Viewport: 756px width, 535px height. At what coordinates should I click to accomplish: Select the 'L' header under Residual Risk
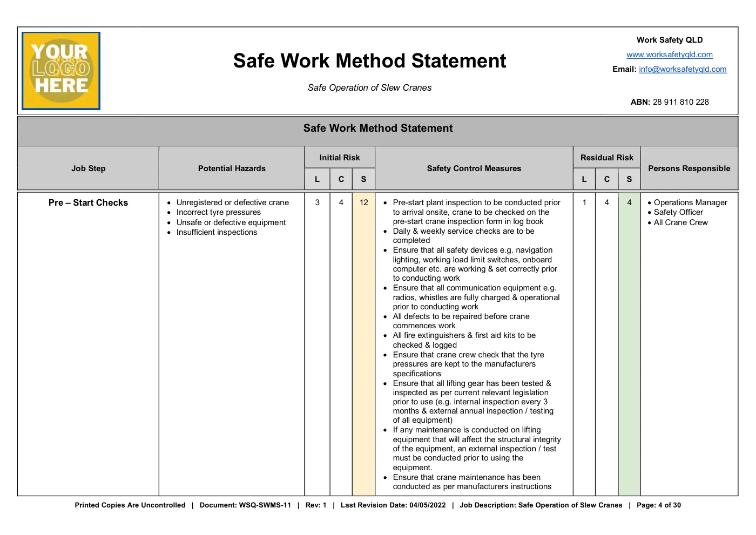click(x=584, y=179)
